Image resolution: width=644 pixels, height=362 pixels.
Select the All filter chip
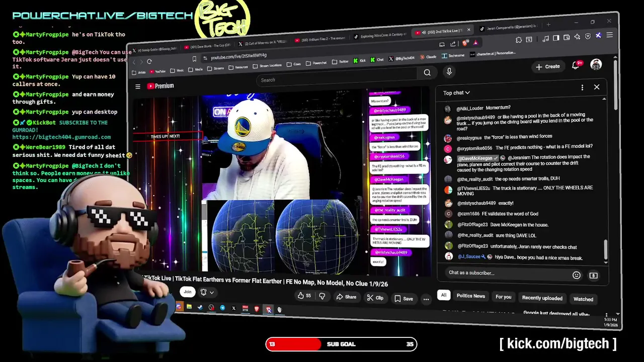coord(443,295)
